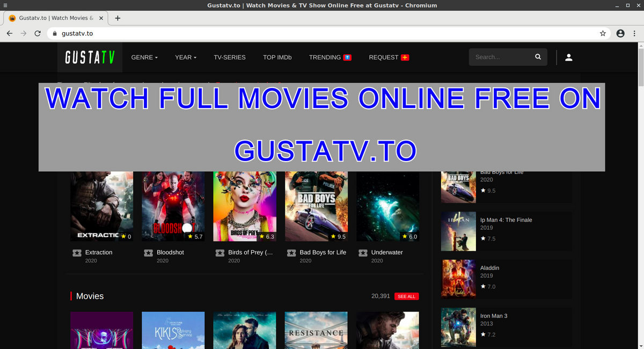Open the Underwater movie poster

tap(388, 206)
